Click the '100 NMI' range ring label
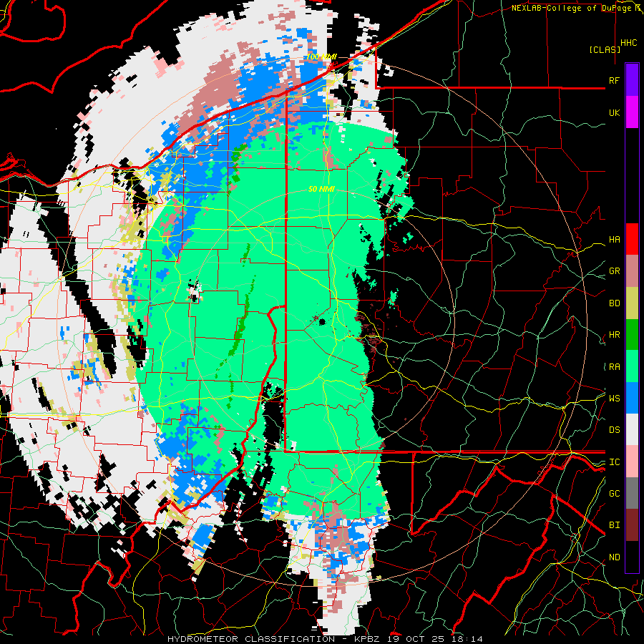This screenshot has height=644, width=644. click(x=321, y=57)
